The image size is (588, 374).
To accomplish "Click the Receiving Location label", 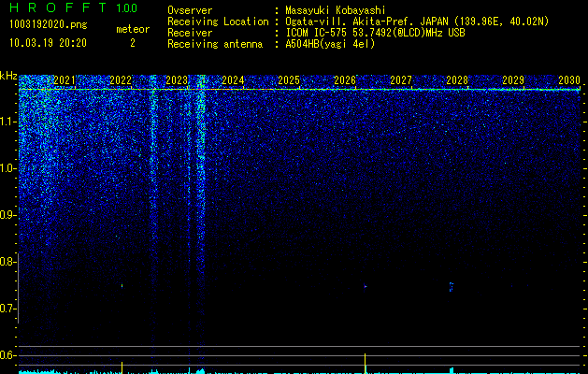I will click(x=218, y=22).
